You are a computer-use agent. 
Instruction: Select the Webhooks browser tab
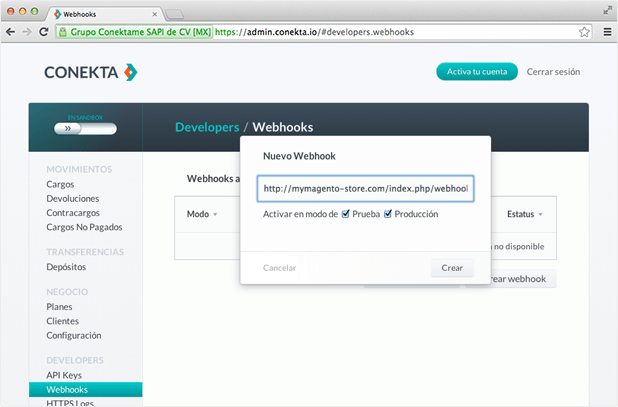coord(104,14)
